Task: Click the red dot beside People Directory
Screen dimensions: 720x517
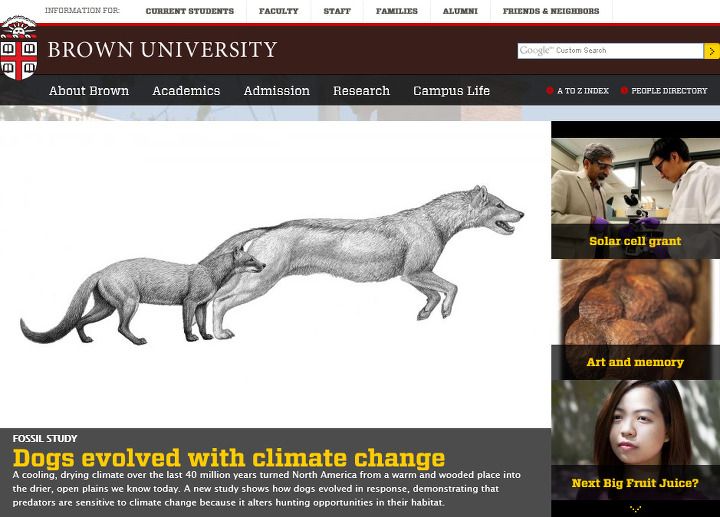Action: (x=624, y=90)
